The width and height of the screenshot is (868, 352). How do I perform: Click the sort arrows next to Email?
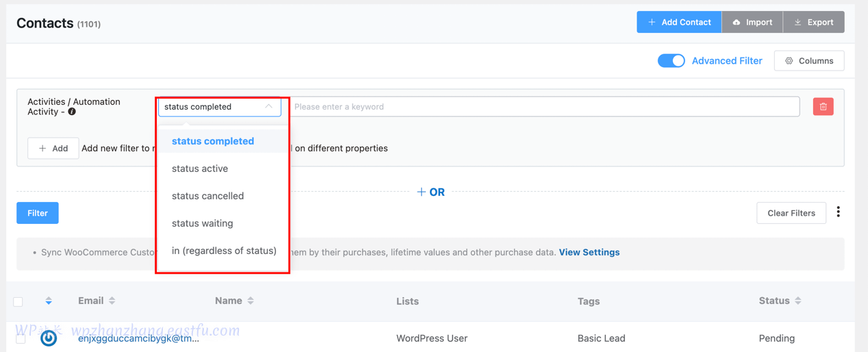tap(112, 301)
